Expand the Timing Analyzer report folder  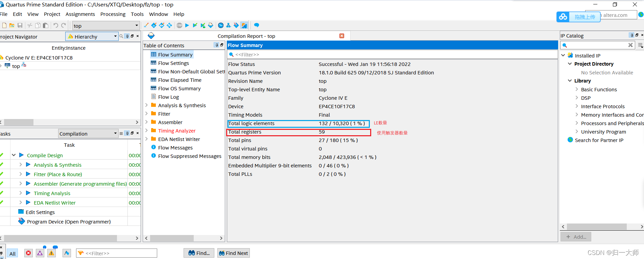147,131
